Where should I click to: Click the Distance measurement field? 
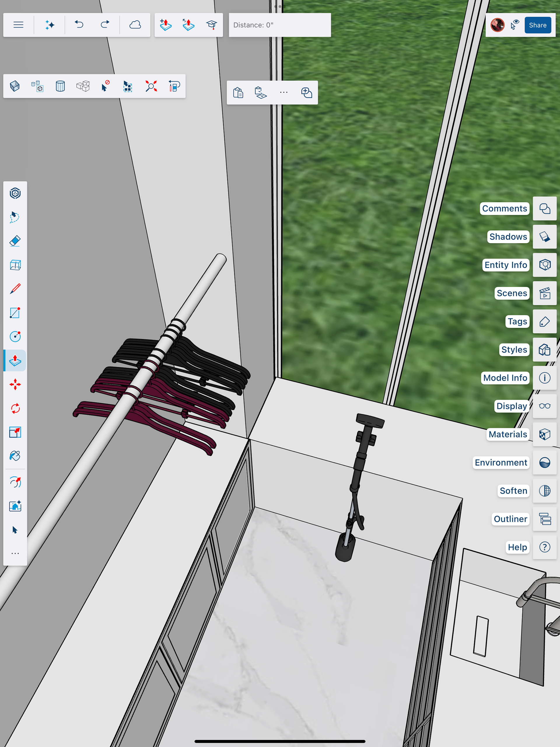279,25
